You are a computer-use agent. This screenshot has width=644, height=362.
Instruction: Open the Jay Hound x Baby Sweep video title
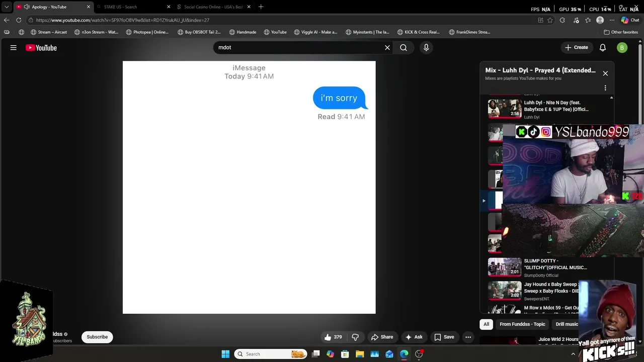(x=551, y=288)
